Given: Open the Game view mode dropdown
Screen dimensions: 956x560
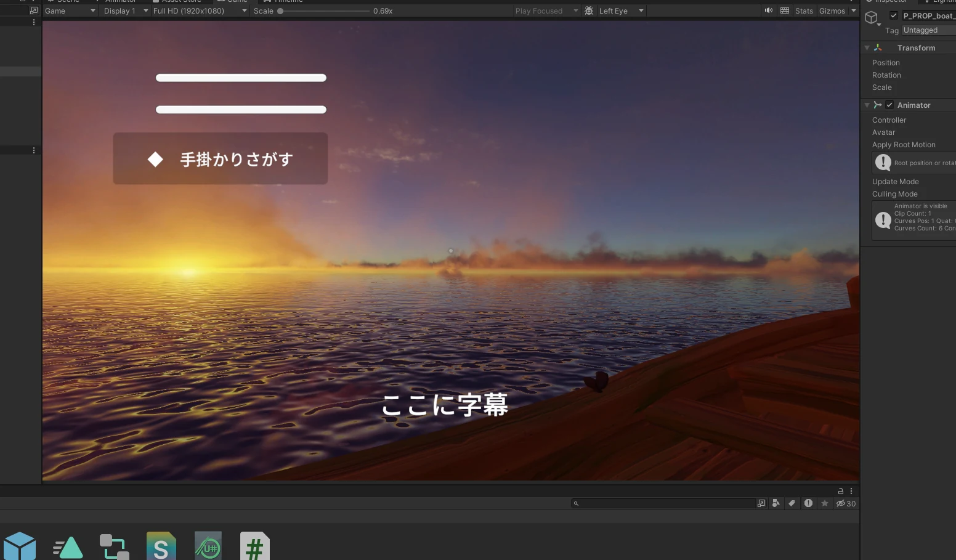Looking at the screenshot, I should (x=70, y=10).
